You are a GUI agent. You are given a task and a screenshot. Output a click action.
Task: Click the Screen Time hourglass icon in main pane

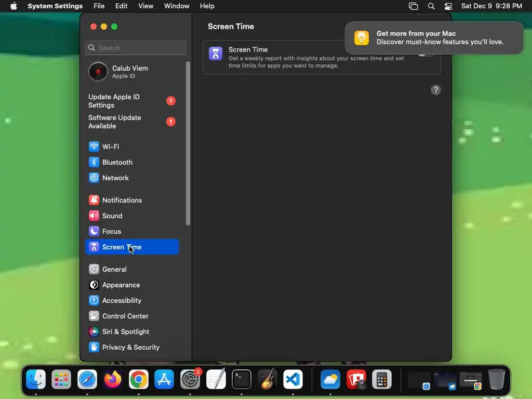(x=216, y=54)
